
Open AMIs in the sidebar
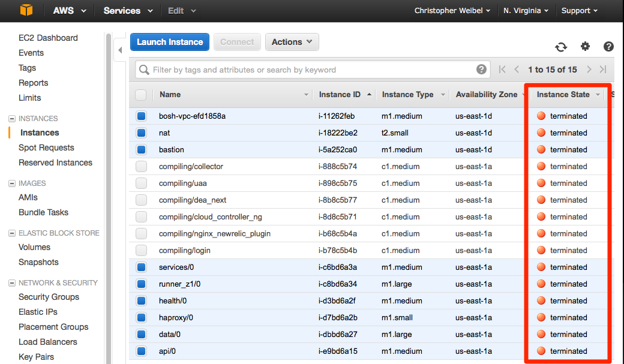[x=28, y=197]
